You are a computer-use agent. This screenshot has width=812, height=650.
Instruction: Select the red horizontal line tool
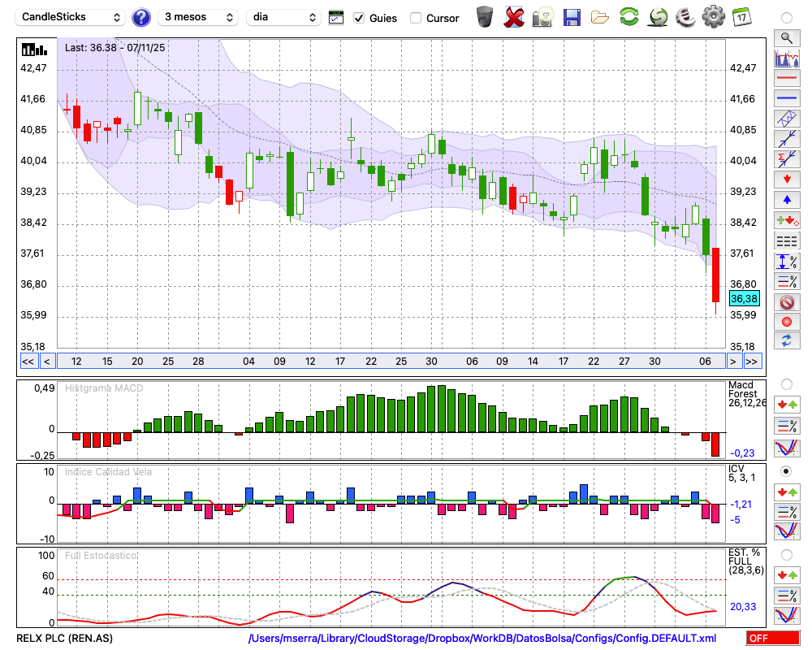click(x=787, y=78)
